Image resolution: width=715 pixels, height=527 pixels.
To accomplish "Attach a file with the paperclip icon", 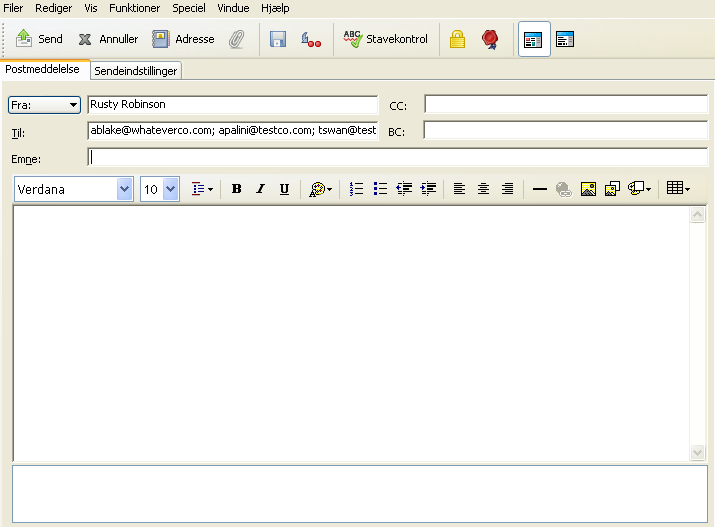I will click(x=237, y=39).
